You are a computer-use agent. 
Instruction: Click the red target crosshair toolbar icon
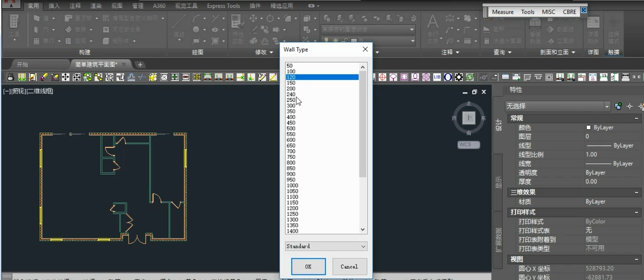point(382,77)
